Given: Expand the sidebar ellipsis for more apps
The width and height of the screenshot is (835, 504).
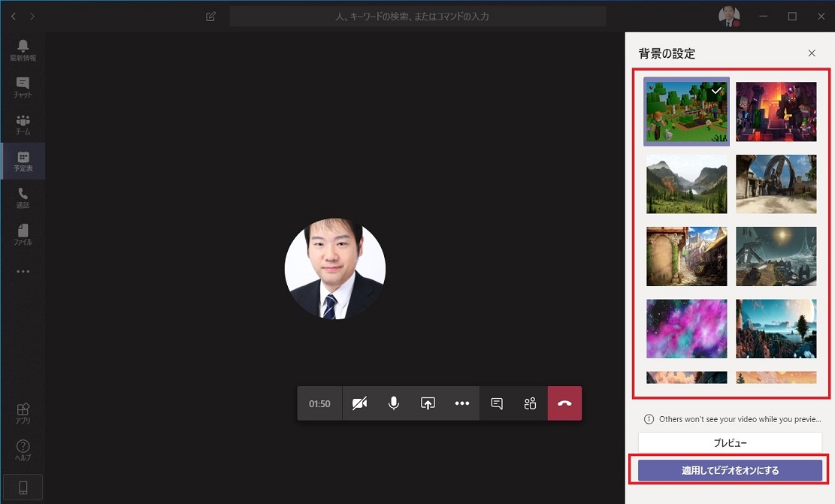Looking at the screenshot, I should (22, 271).
